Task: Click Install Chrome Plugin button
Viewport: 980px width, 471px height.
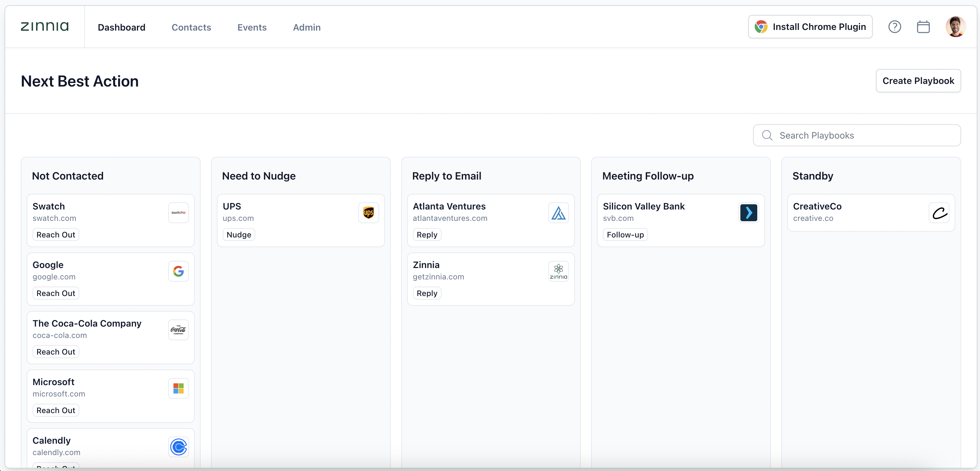Action: click(810, 27)
